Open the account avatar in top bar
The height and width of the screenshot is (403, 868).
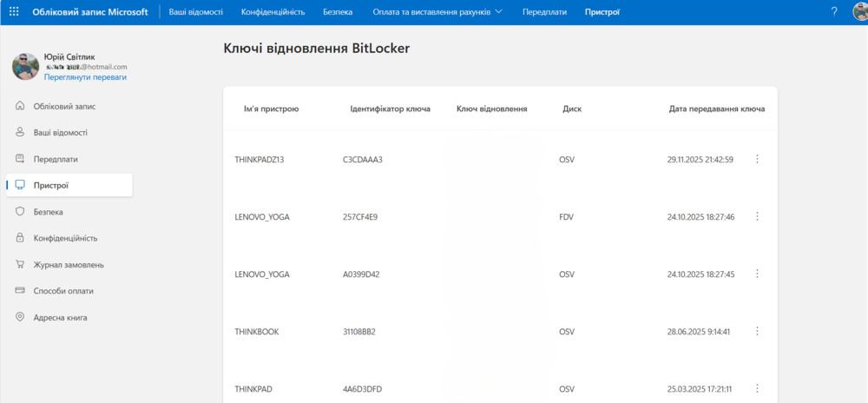[x=861, y=11]
